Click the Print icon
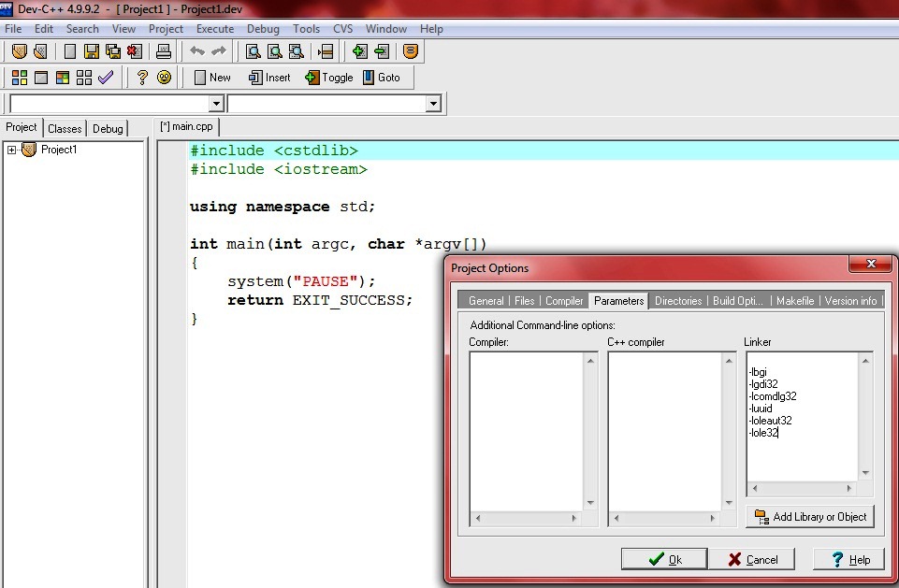Screen dimensions: 899x588 tap(164, 51)
